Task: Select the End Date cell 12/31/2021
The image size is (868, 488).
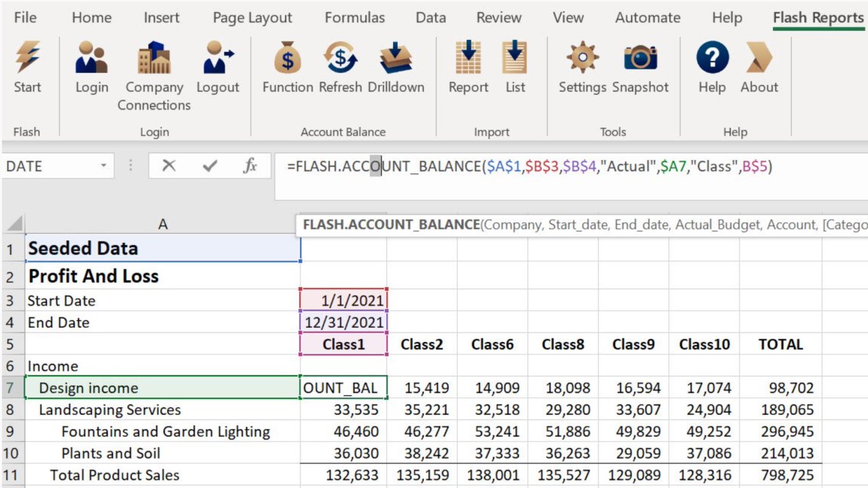Action: 344,322
